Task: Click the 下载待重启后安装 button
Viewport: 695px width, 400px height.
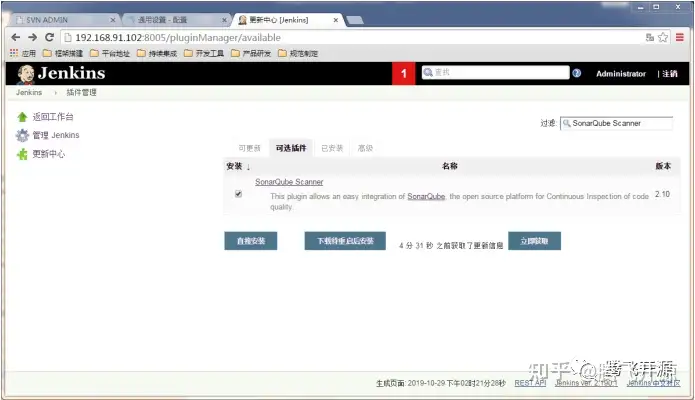Action: 345,241
